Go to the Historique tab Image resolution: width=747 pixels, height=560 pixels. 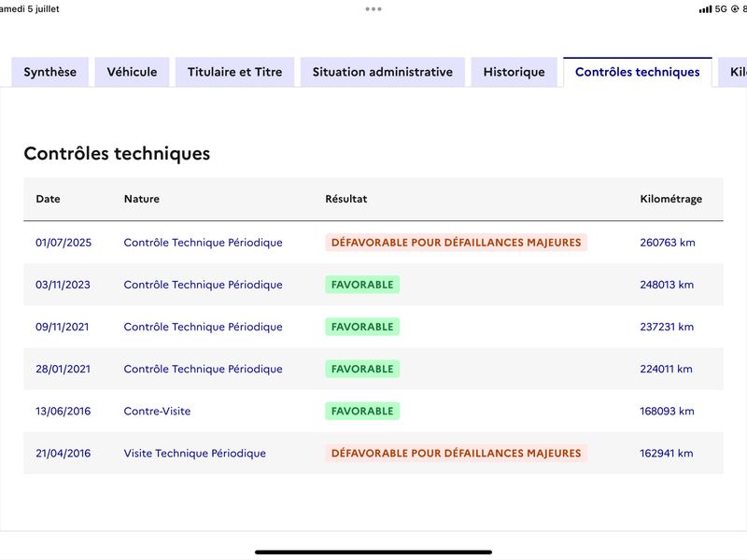point(514,72)
